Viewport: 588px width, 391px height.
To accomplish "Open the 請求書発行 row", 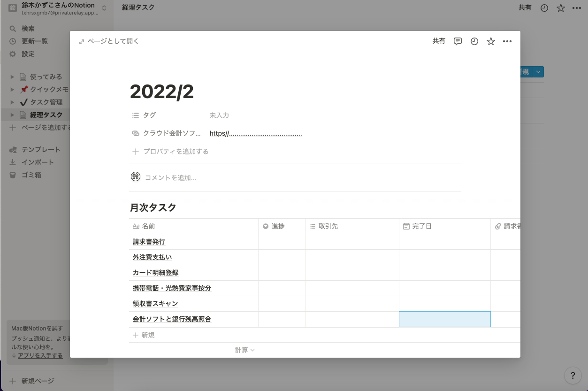I will click(x=149, y=242).
